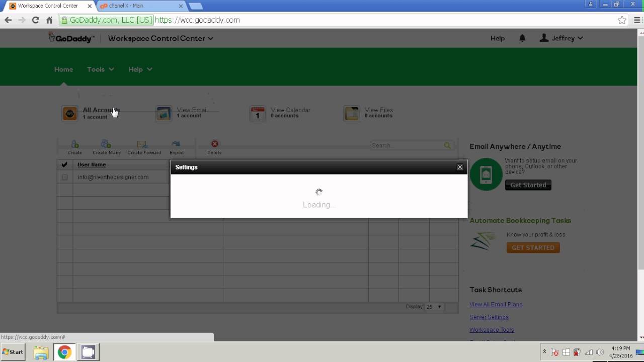
Task: Click the Get Started black button
Action: coord(528,185)
